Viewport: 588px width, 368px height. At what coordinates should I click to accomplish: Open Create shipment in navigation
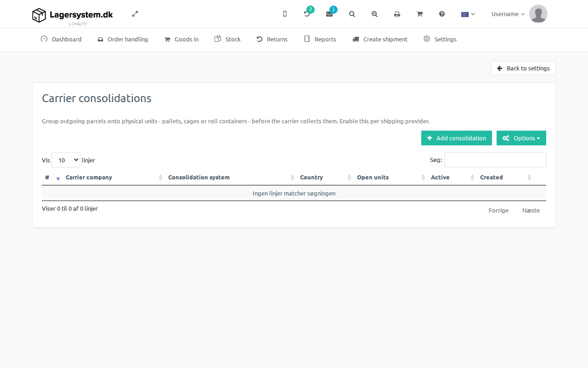380,39
